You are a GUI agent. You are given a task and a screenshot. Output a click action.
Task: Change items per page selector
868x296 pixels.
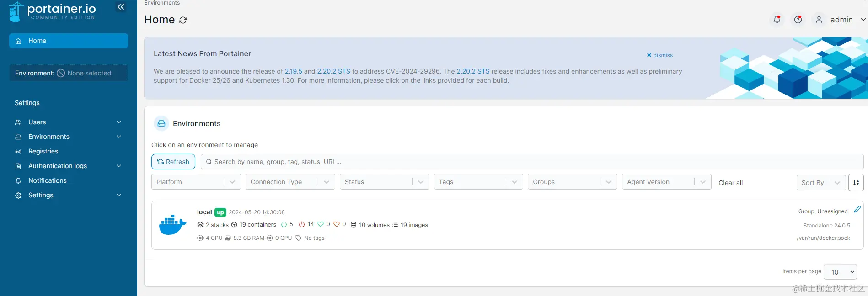(840, 272)
